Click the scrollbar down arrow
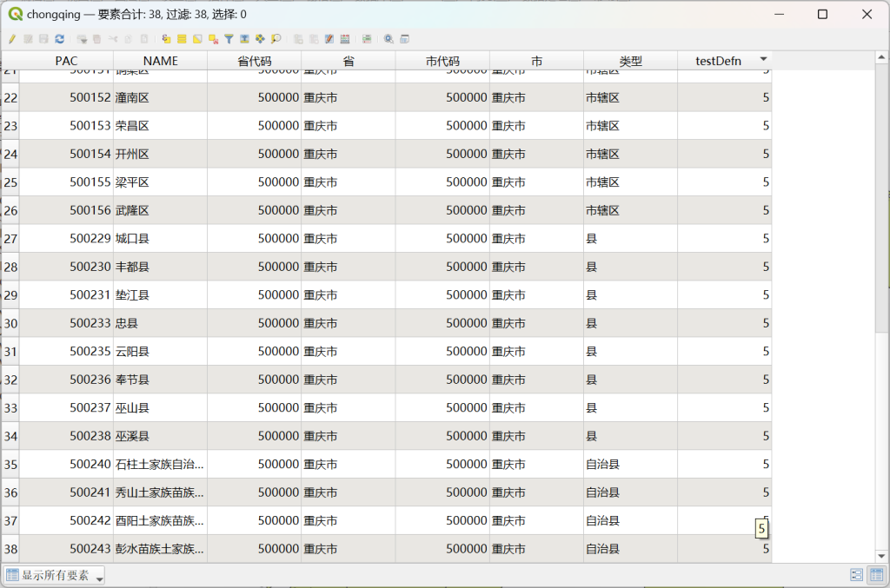 pyautogui.click(x=881, y=556)
